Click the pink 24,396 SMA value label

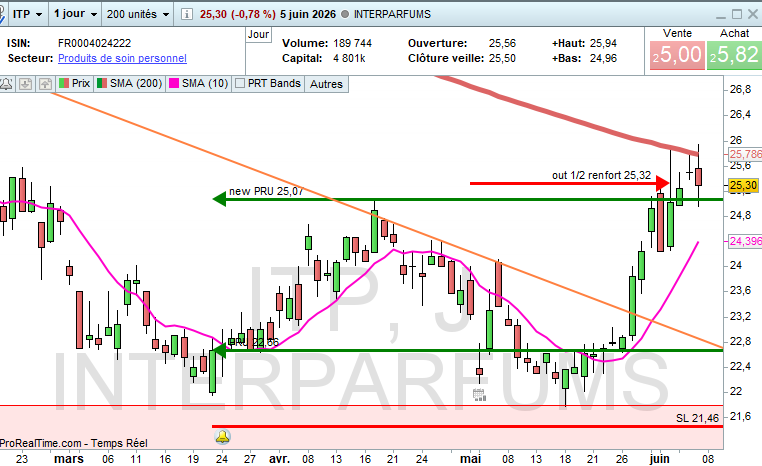click(745, 241)
